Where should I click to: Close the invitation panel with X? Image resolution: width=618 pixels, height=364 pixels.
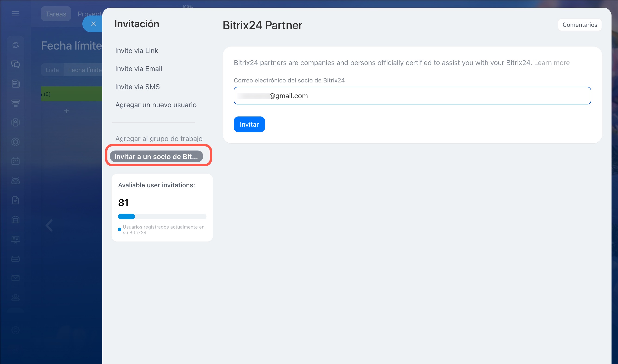(x=93, y=24)
